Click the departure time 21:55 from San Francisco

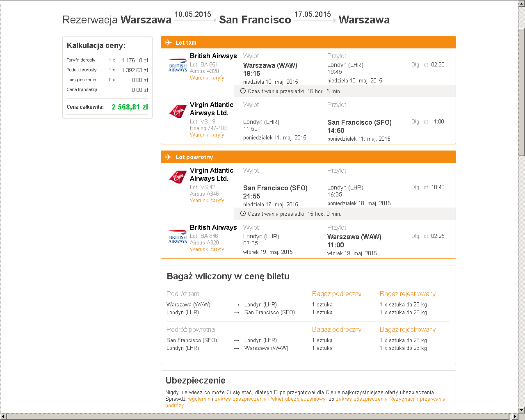251,196
